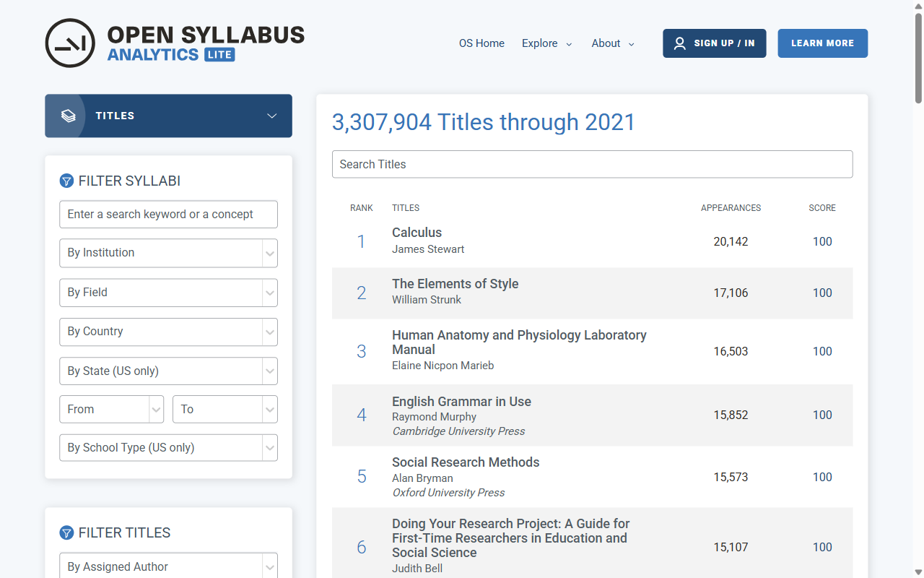Click the Filter Titles funnel icon
This screenshot has height=578, width=924.
click(x=66, y=532)
